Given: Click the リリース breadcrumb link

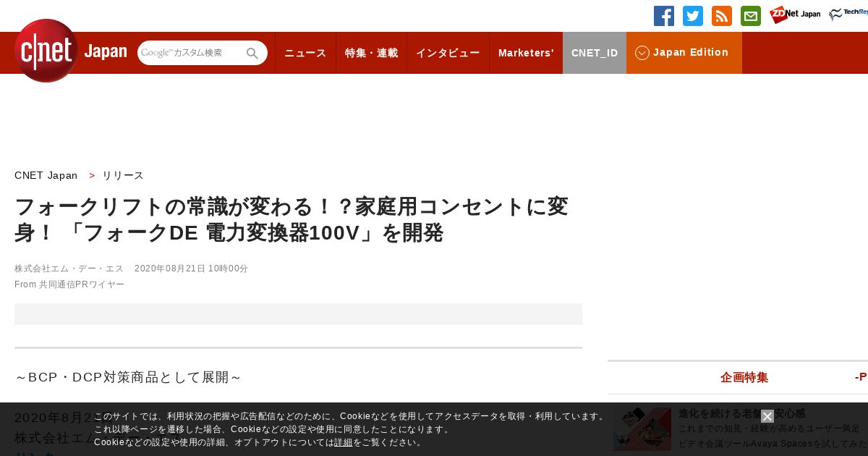Looking at the screenshot, I should point(123,175).
